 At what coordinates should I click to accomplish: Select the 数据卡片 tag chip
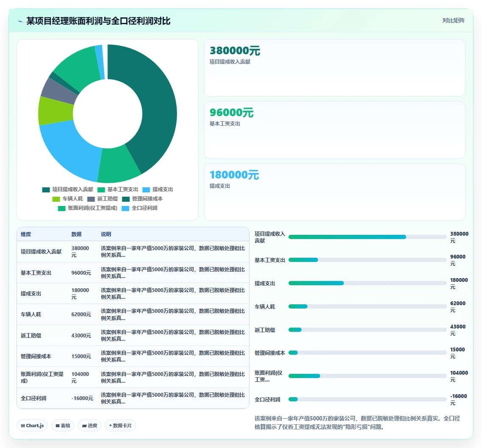coord(120,426)
